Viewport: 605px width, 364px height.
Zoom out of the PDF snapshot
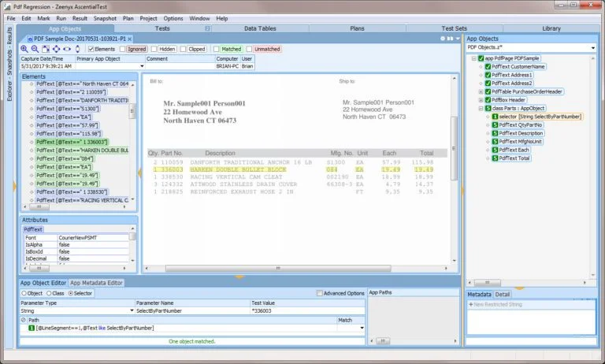[35, 49]
